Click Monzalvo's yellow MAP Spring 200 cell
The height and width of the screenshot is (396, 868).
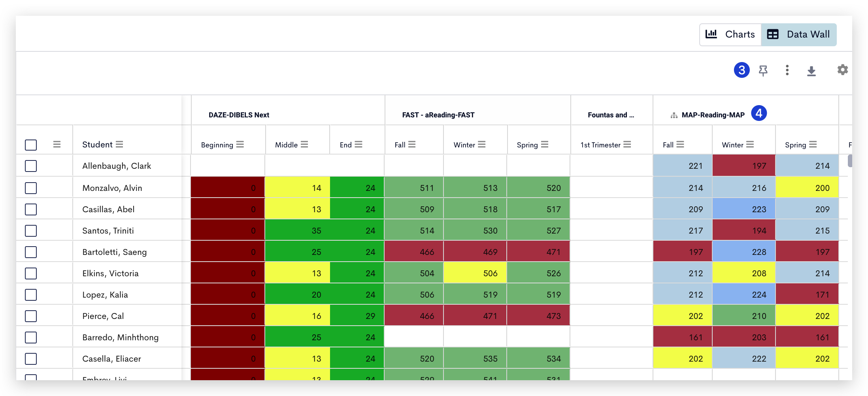click(807, 187)
